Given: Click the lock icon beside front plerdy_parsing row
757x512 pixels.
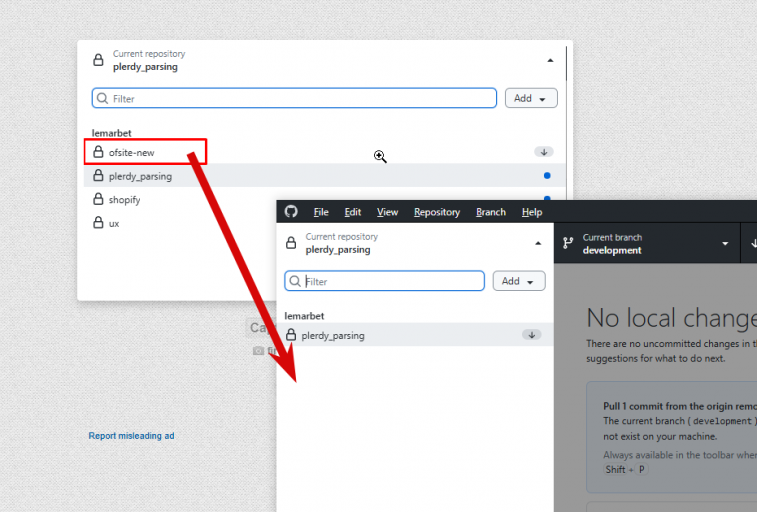Looking at the screenshot, I should pyautogui.click(x=291, y=334).
